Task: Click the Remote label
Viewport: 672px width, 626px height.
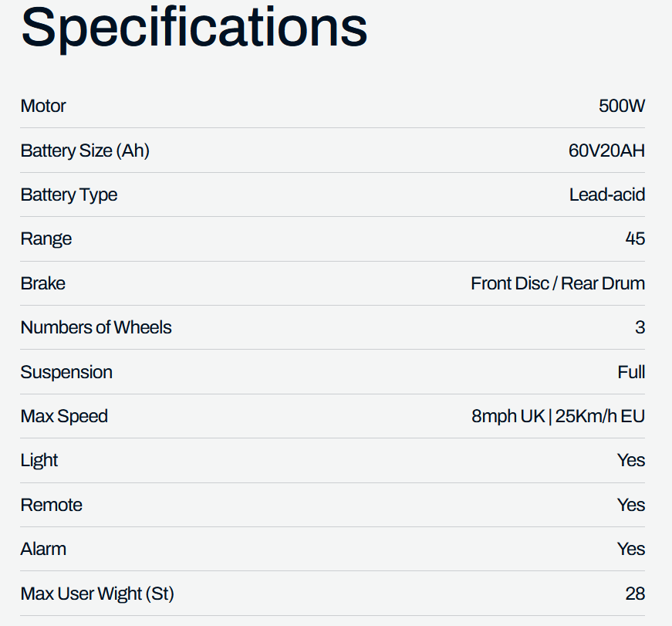Action: click(51, 505)
